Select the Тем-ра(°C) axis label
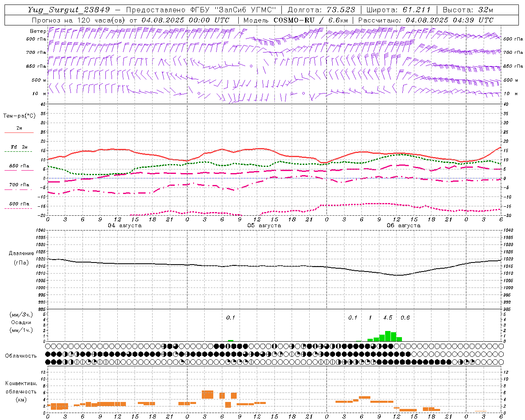 [x=19, y=116]
